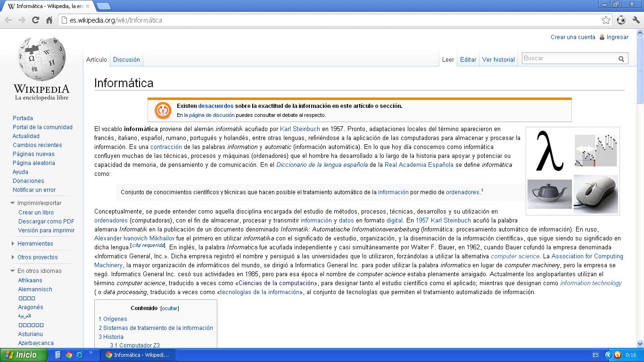Launch Internet Explorer from quick launch
Viewport: 644px width, 362px height.
79,355
